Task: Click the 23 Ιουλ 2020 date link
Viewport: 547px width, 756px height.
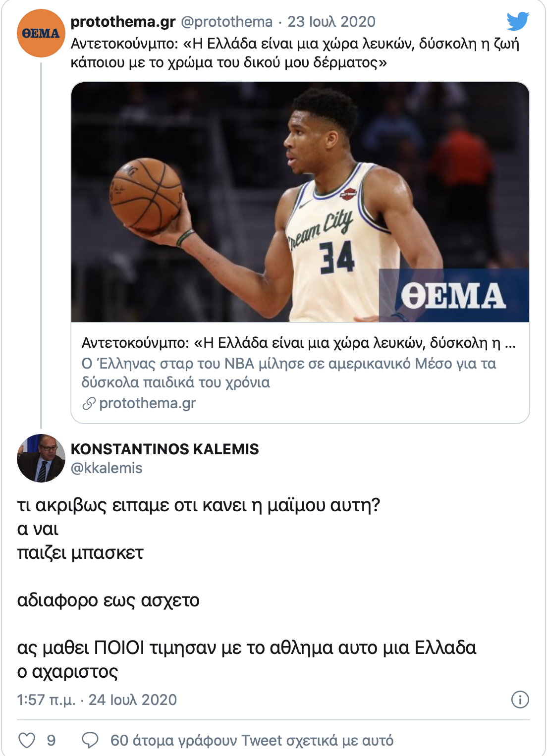Action: (331, 22)
